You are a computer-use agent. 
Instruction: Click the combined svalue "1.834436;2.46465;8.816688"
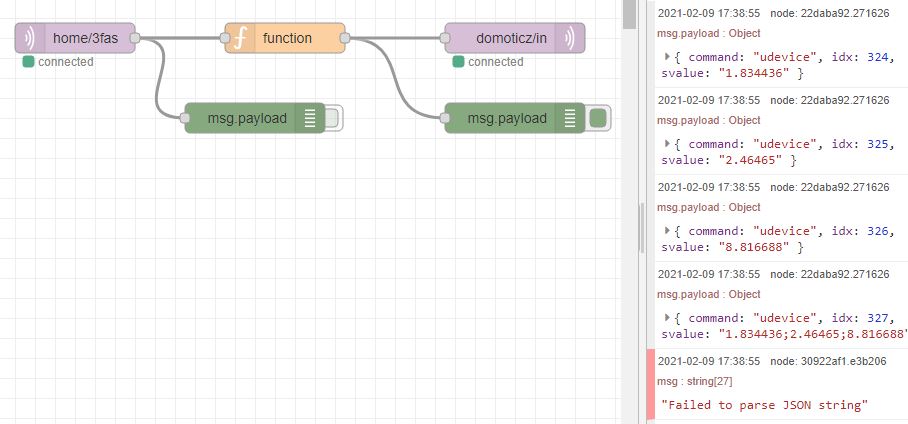pyautogui.click(x=812, y=334)
